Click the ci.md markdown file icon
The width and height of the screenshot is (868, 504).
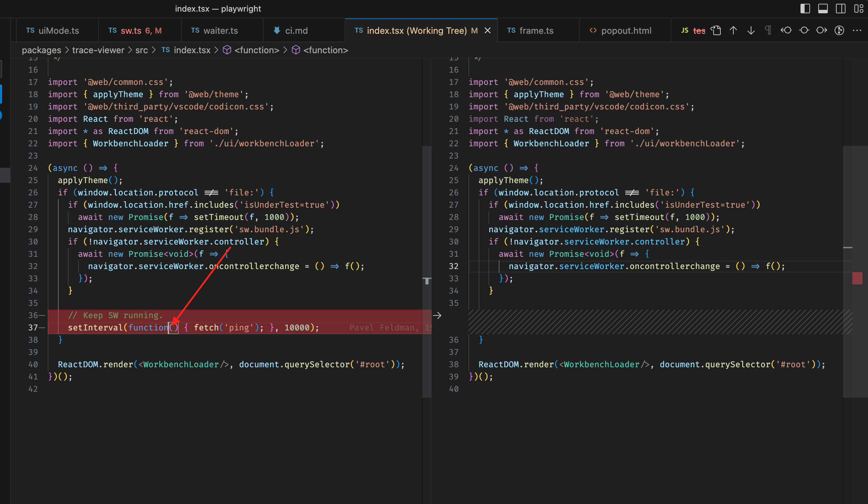point(276,30)
